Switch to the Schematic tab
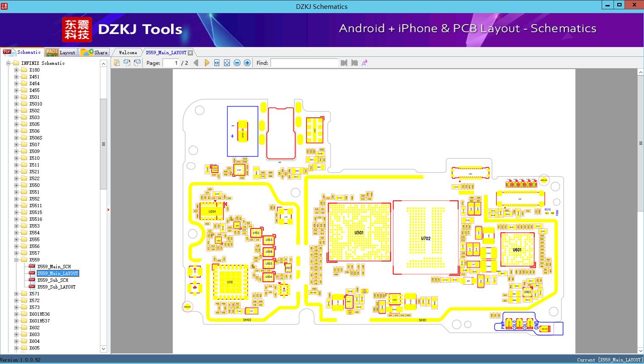Viewport: 644px width, 364px height. (22, 52)
